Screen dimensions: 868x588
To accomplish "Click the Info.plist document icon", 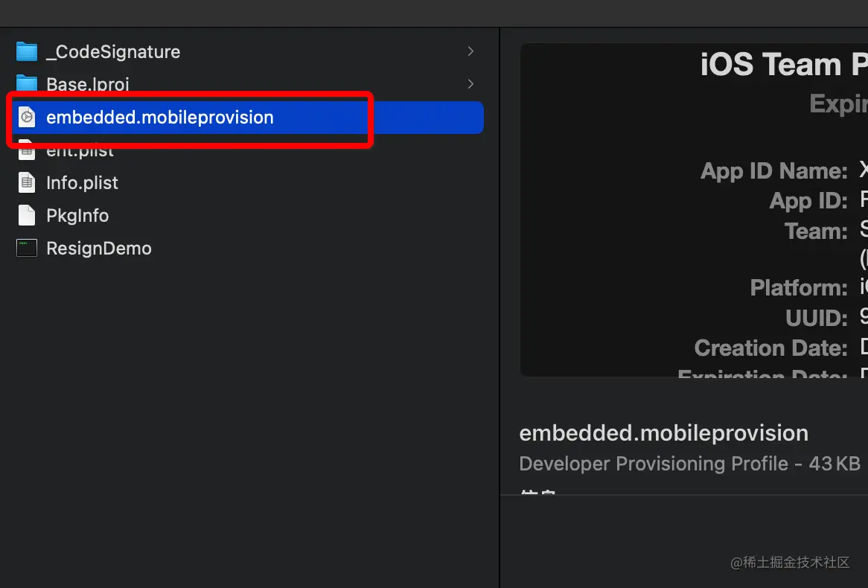I will (x=27, y=182).
